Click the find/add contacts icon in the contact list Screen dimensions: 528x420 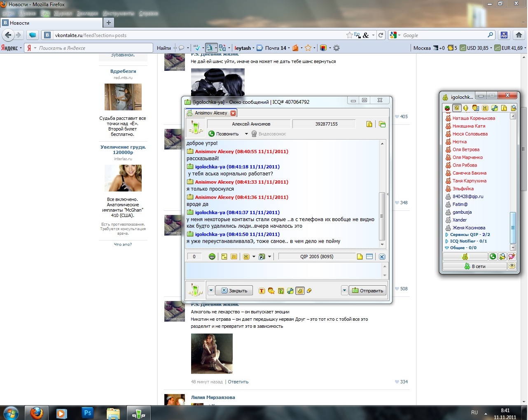coord(502,257)
